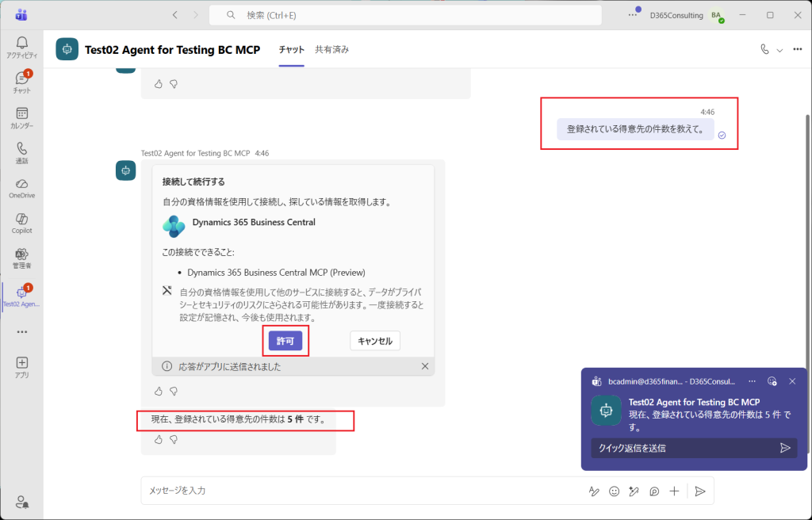Select the チャット tab

291,49
